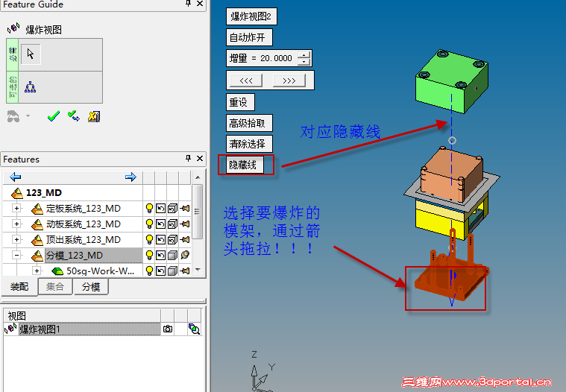
Task: Close the Features panel
Action: click(200, 158)
